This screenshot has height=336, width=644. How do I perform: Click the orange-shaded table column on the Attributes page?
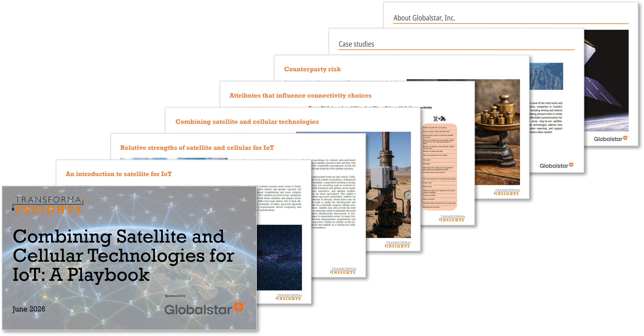pyautogui.click(x=439, y=167)
